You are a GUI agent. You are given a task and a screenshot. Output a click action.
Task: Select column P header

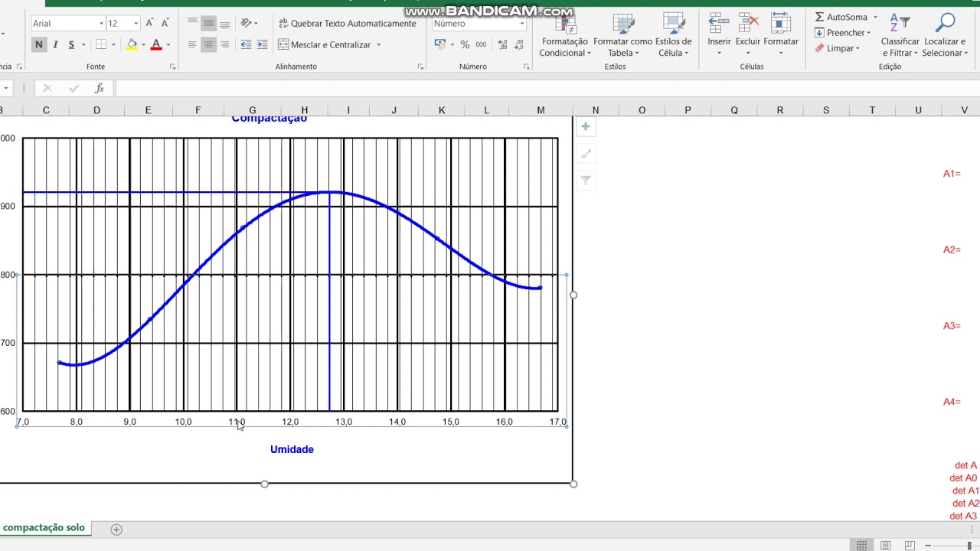688,110
